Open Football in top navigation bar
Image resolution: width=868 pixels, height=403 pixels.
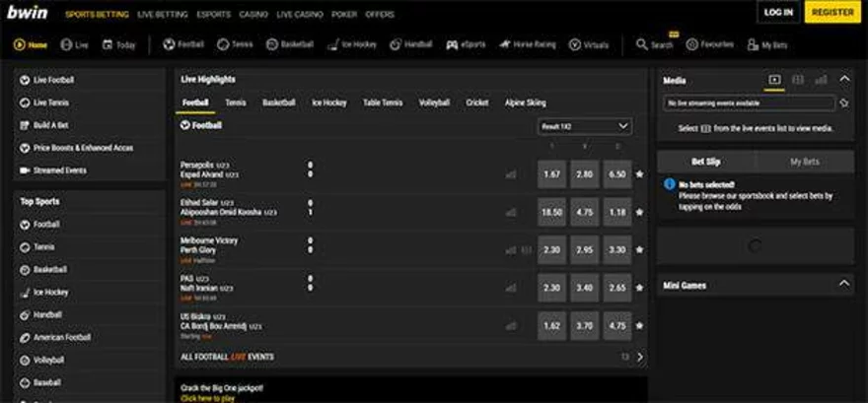(x=183, y=44)
